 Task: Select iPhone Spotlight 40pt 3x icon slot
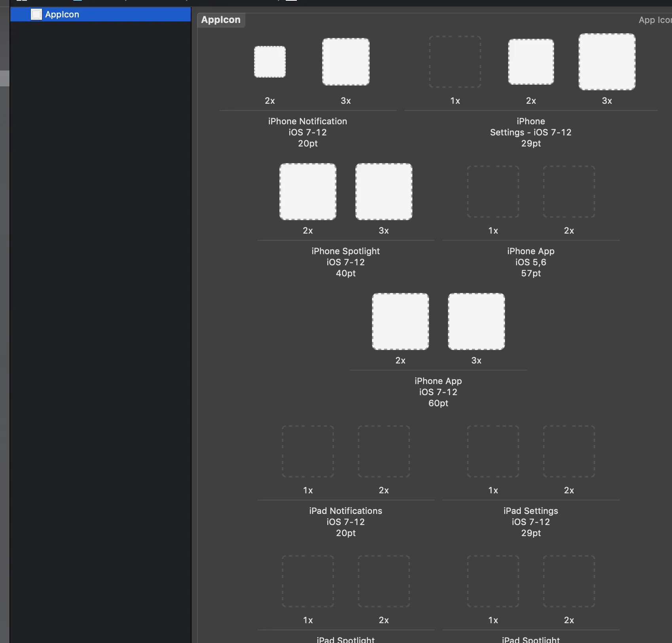tap(384, 192)
